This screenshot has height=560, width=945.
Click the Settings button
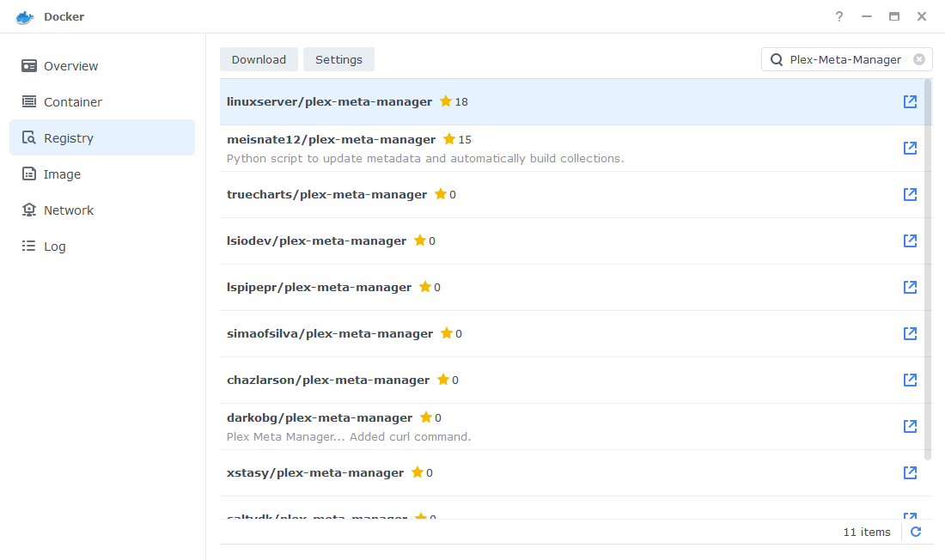tap(338, 59)
